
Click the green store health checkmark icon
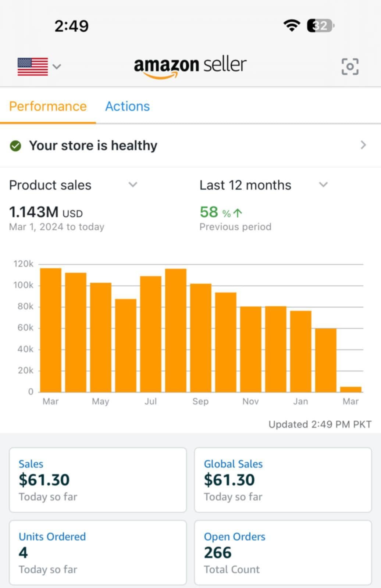click(15, 146)
